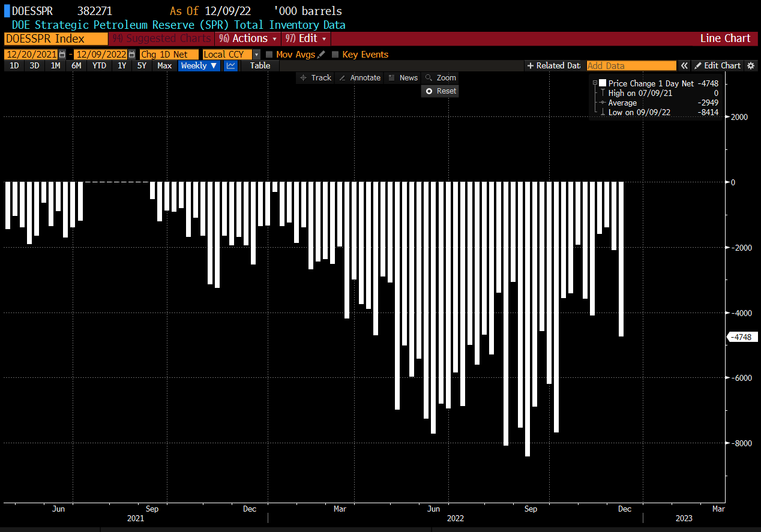Screen dimensions: 761x532
Task: Click the end date 12/09/2022 field
Action: click(101, 54)
